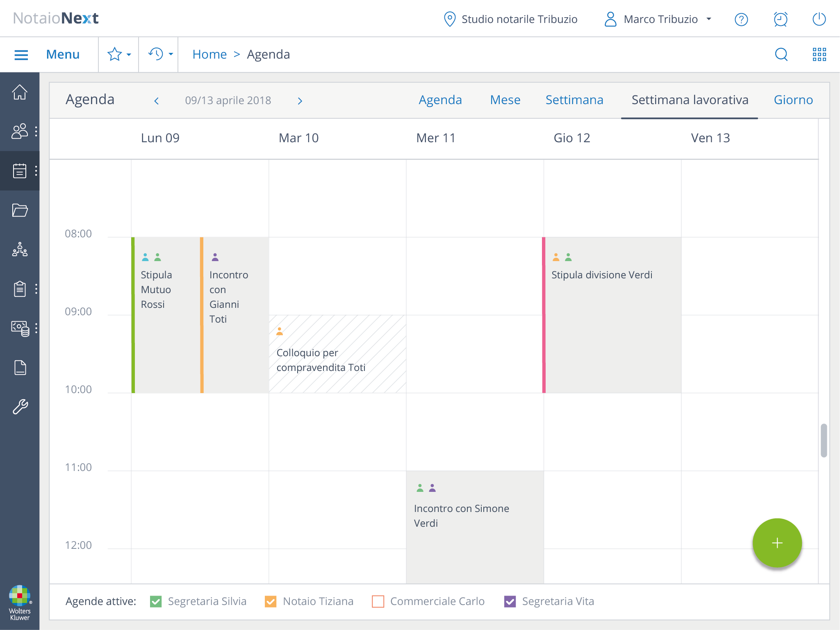
Task: Click the home icon in sidebar
Action: [20, 92]
